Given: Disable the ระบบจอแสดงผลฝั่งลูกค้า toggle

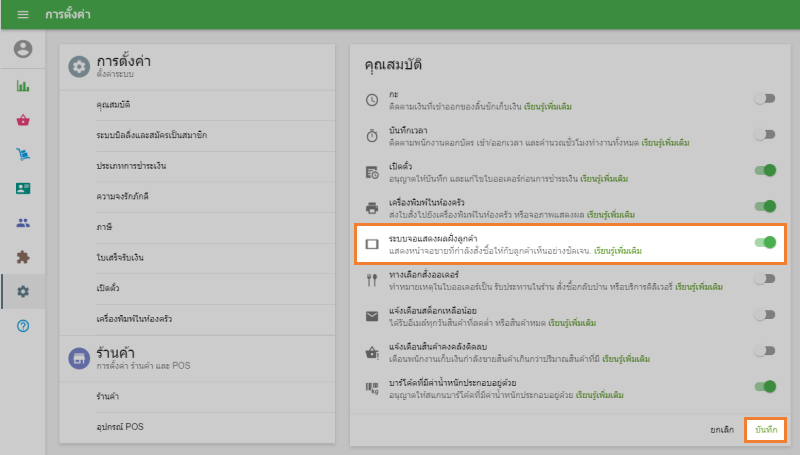Looking at the screenshot, I should 765,242.
